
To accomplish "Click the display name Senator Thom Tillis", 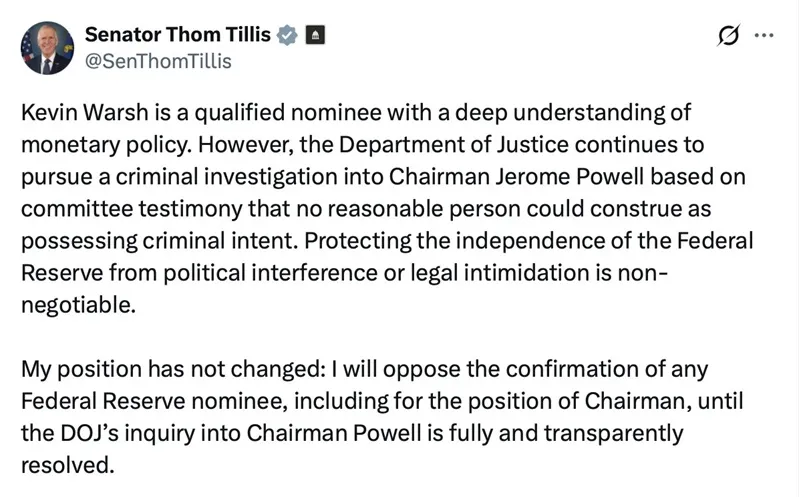I will click(178, 35).
